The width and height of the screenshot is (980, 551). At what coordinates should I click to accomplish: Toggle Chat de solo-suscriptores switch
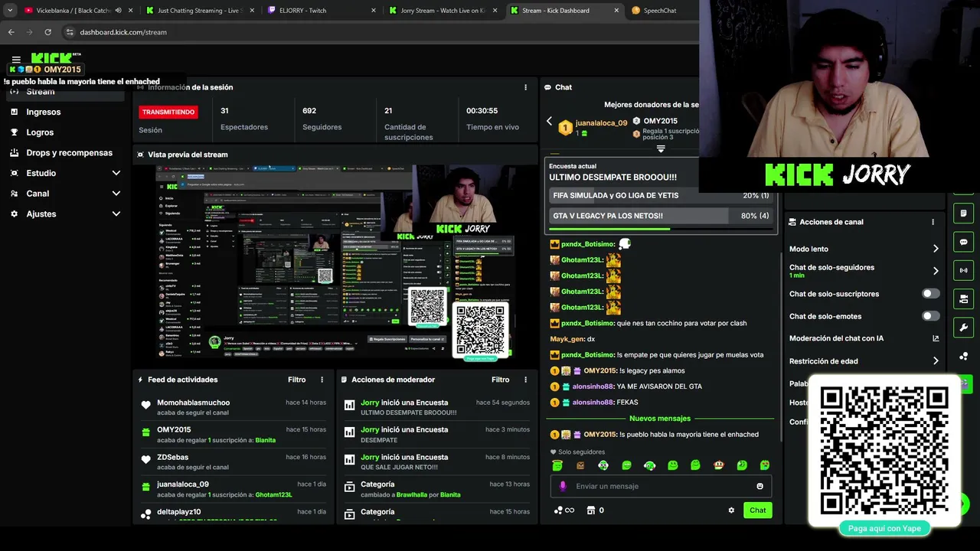point(930,294)
